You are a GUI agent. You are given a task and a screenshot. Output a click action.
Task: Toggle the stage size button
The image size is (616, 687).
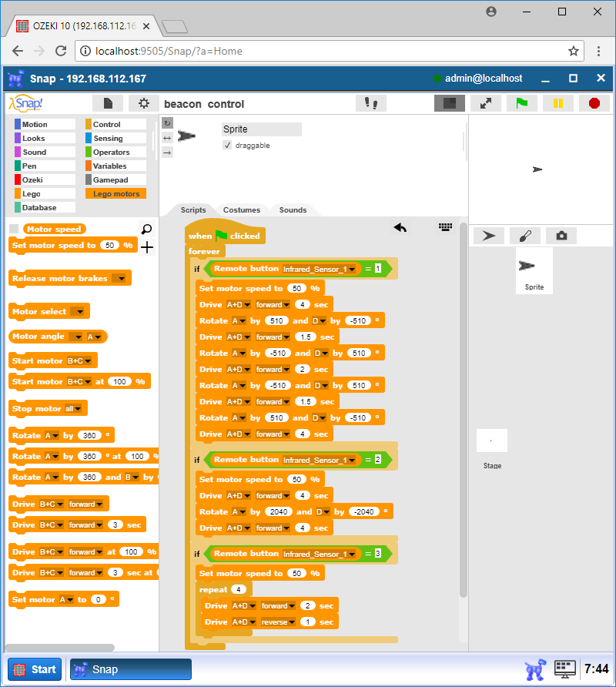(x=450, y=103)
